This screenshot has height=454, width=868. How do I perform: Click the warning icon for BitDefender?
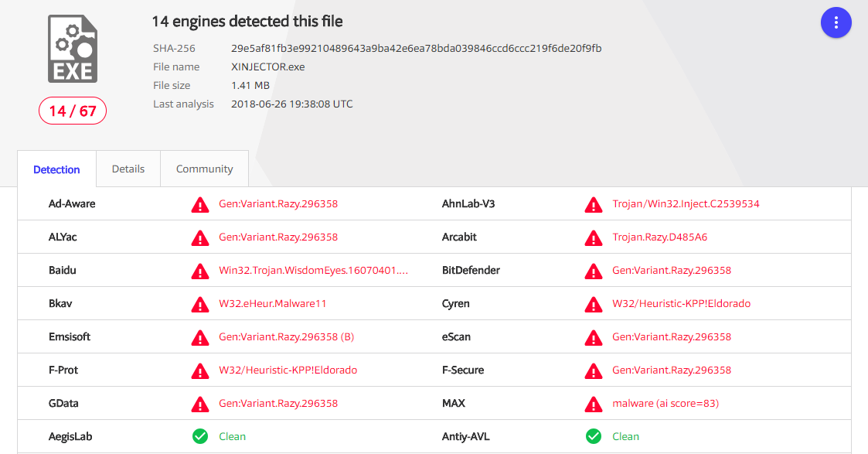pyautogui.click(x=594, y=271)
